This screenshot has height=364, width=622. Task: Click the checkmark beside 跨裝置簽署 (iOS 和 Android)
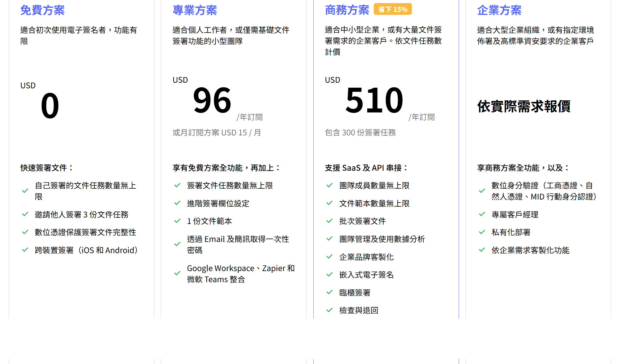click(25, 250)
